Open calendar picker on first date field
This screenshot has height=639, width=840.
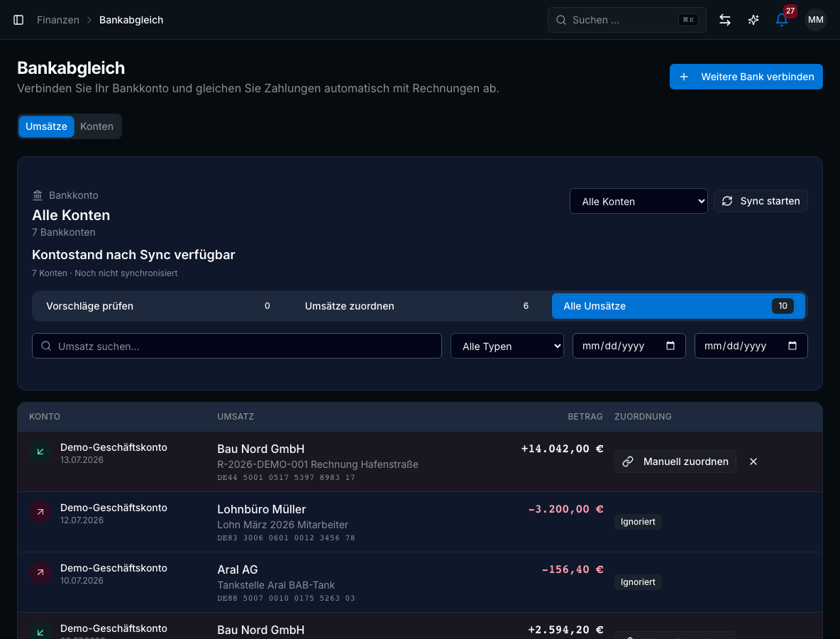coord(670,346)
